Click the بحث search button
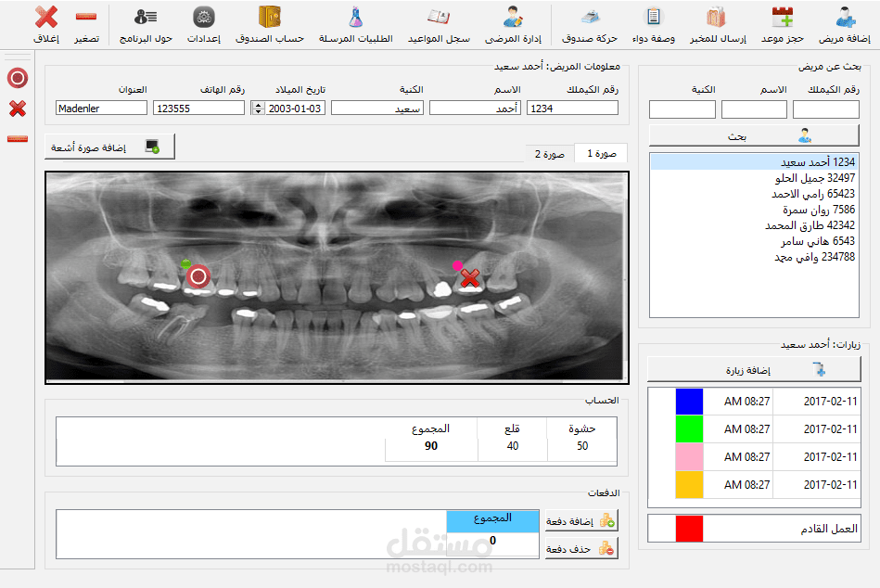Viewport: 880px width, 588px height. (x=754, y=136)
